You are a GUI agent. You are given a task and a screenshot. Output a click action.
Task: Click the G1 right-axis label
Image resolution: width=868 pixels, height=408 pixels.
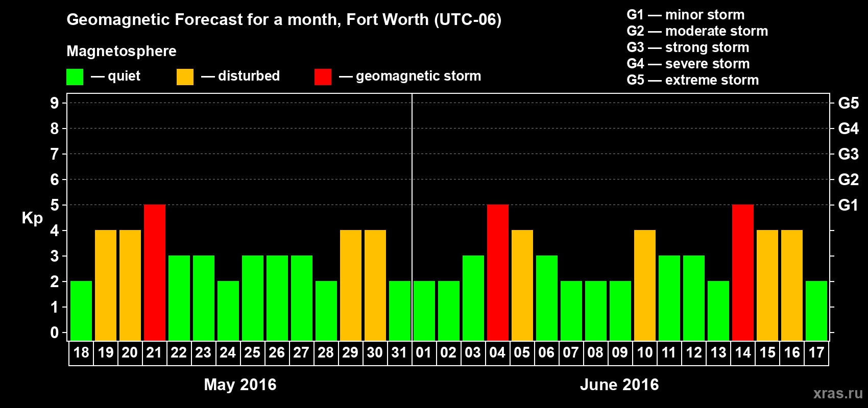coord(848,205)
